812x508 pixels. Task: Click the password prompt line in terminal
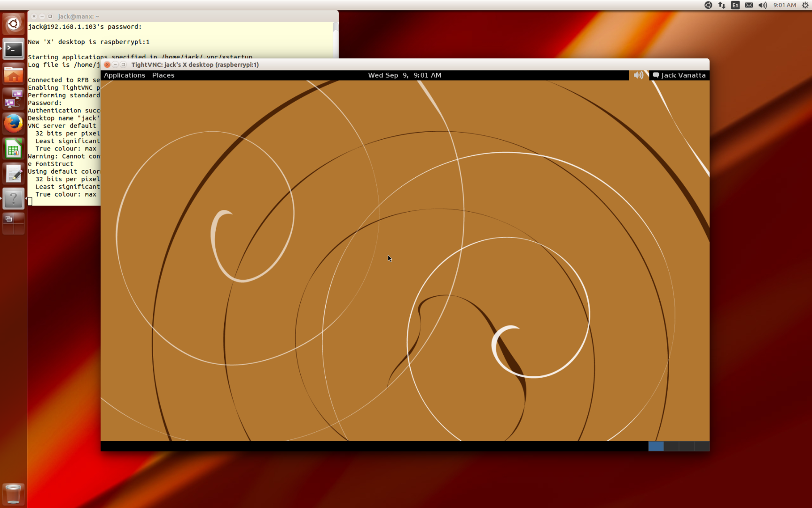click(85, 27)
